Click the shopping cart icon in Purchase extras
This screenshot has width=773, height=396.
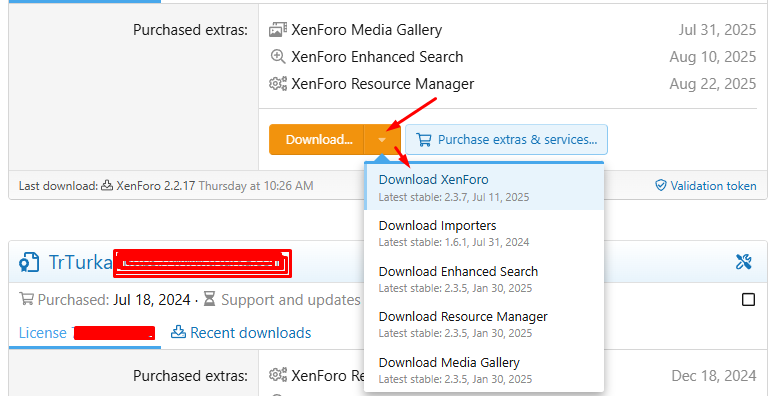(423, 140)
